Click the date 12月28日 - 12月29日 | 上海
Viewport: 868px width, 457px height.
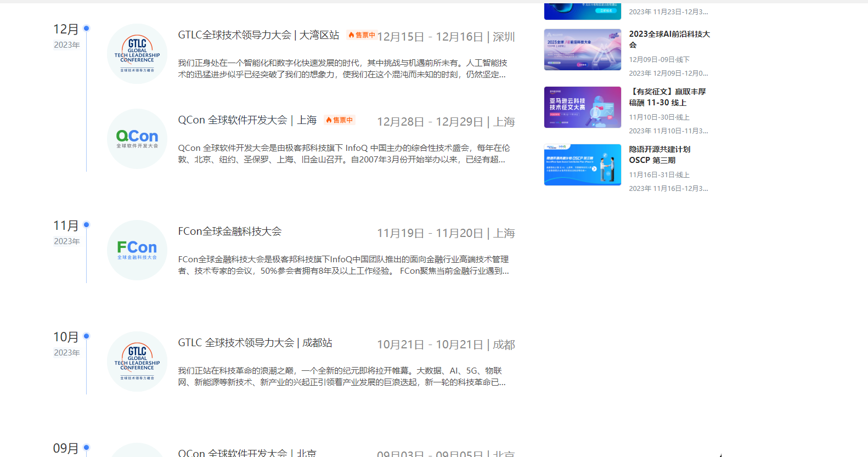(446, 122)
